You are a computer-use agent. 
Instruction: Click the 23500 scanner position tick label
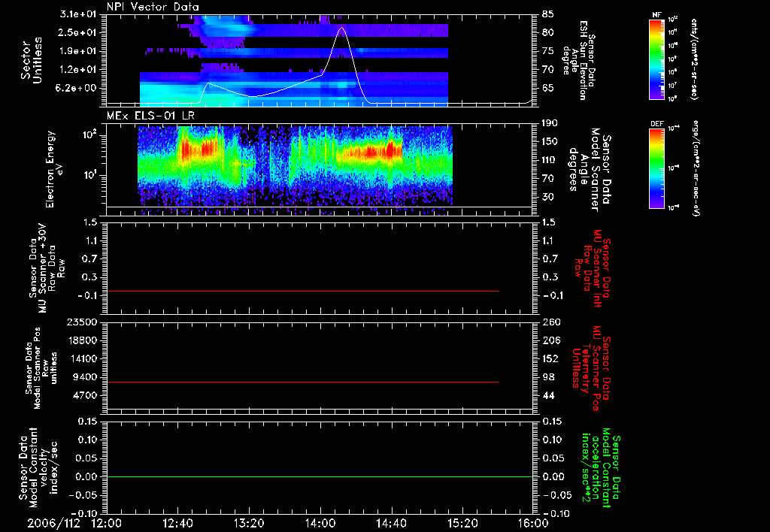(x=81, y=322)
